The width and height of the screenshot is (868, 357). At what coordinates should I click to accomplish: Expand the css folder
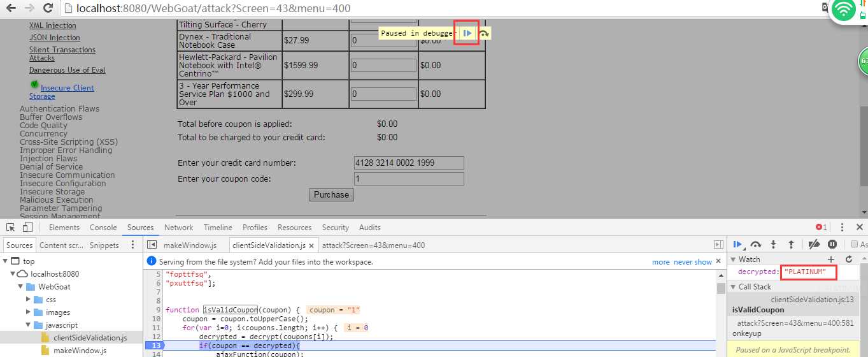pos(28,299)
